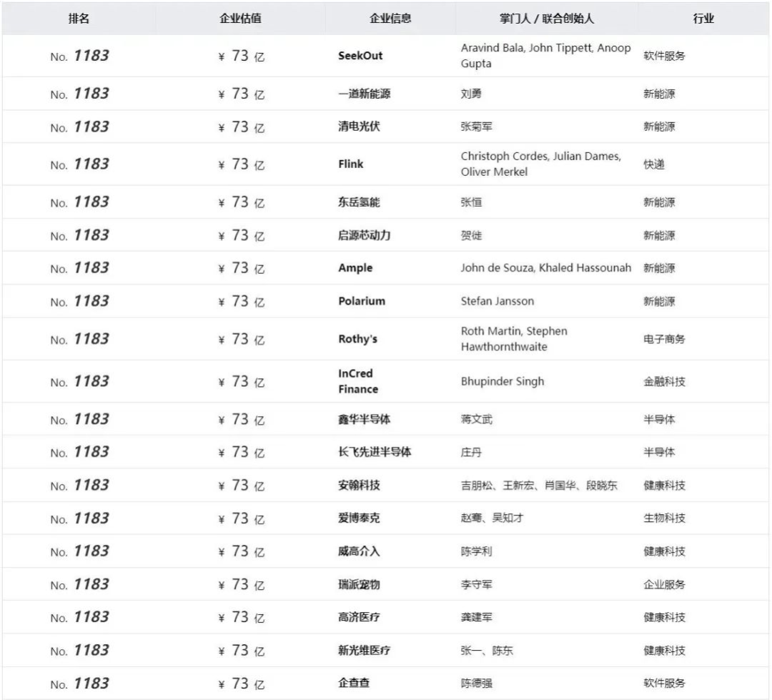
Task: Select the 企查查 company name
Action: point(354,684)
